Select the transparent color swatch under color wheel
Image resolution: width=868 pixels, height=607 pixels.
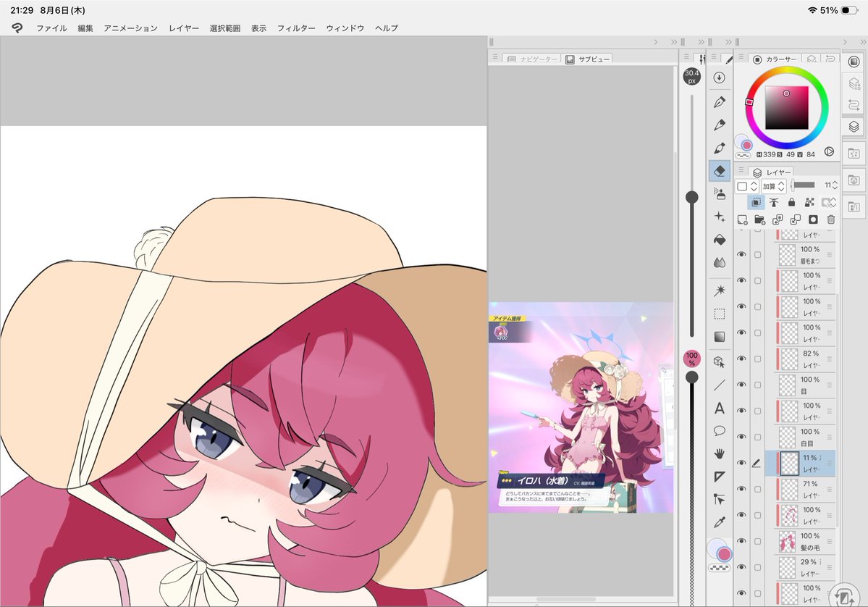[742, 156]
